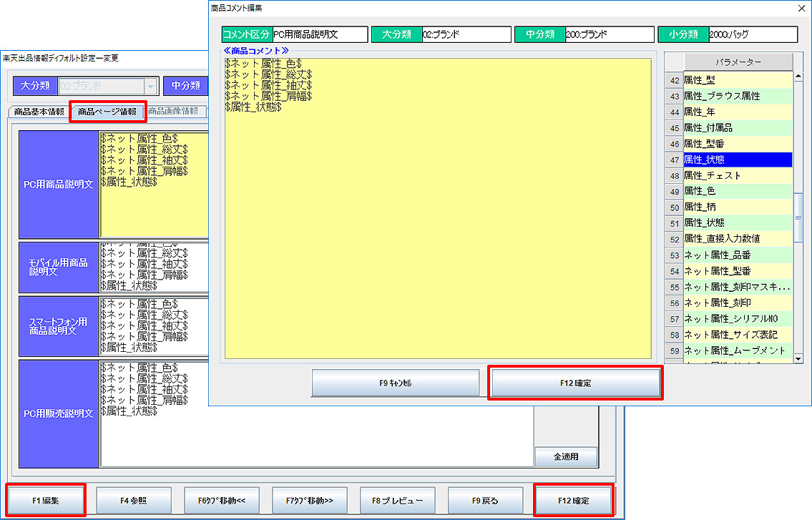The image size is (812, 520).
Task: Choose parameter 53 ネット属性_品番
Action: click(737, 255)
